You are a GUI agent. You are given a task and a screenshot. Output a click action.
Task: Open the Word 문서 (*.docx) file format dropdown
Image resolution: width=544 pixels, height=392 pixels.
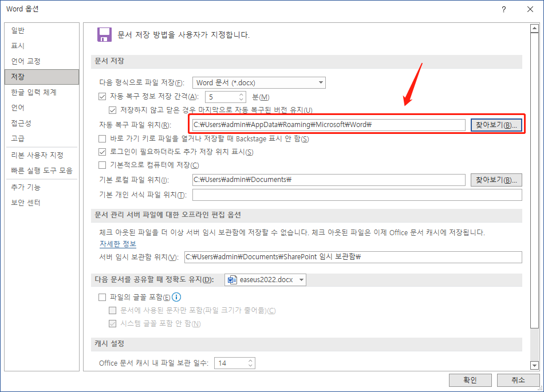pos(320,82)
